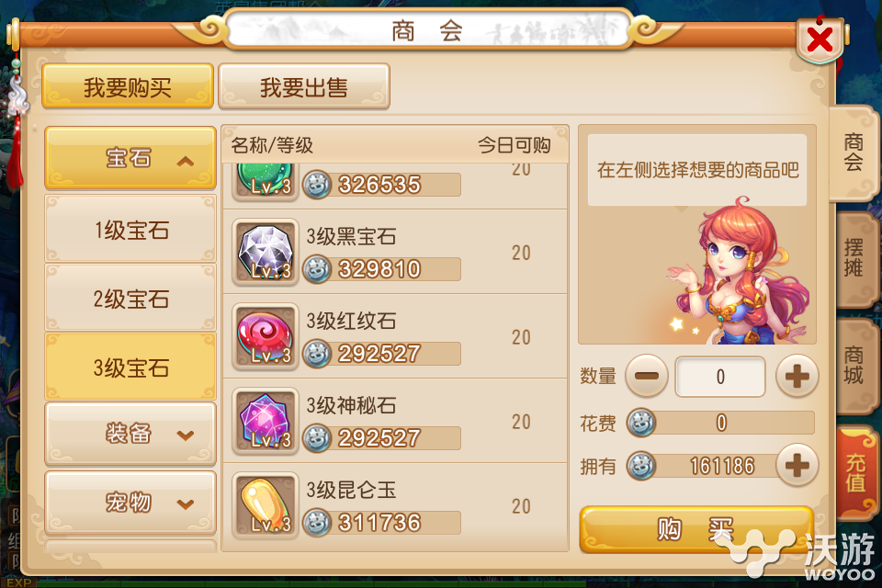This screenshot has width=882, height=588.
Task: Expand the 装备 category
Action: pyautogui.click(x=130, y=434)
